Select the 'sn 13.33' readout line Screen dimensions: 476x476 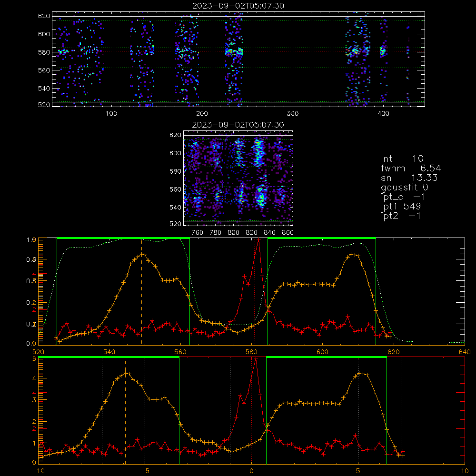(409, 178)
